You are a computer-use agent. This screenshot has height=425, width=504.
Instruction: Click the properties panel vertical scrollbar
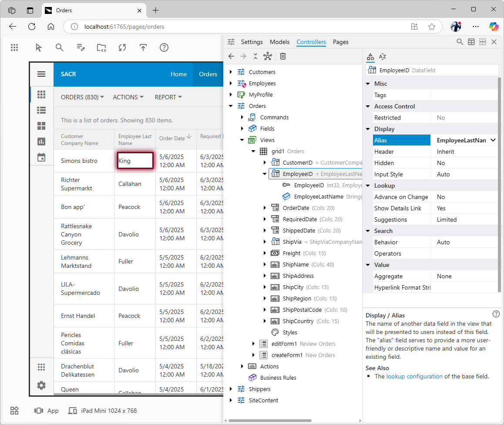coord(499,185)
